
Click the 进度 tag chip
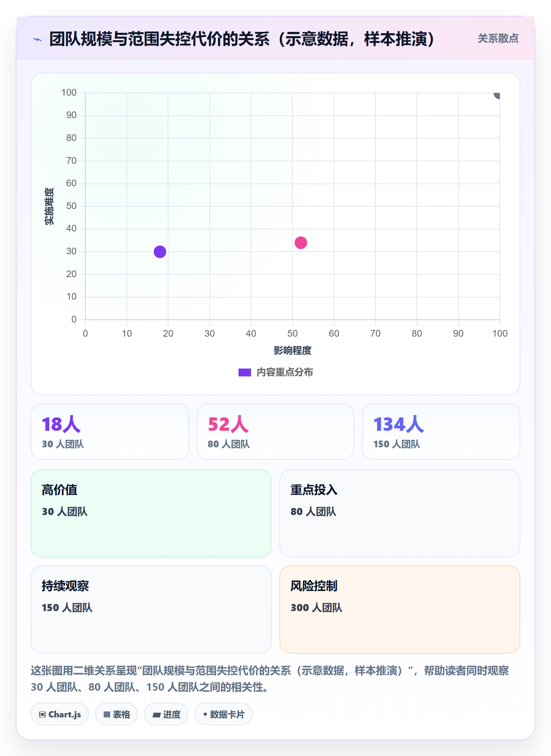click(166, 714)
